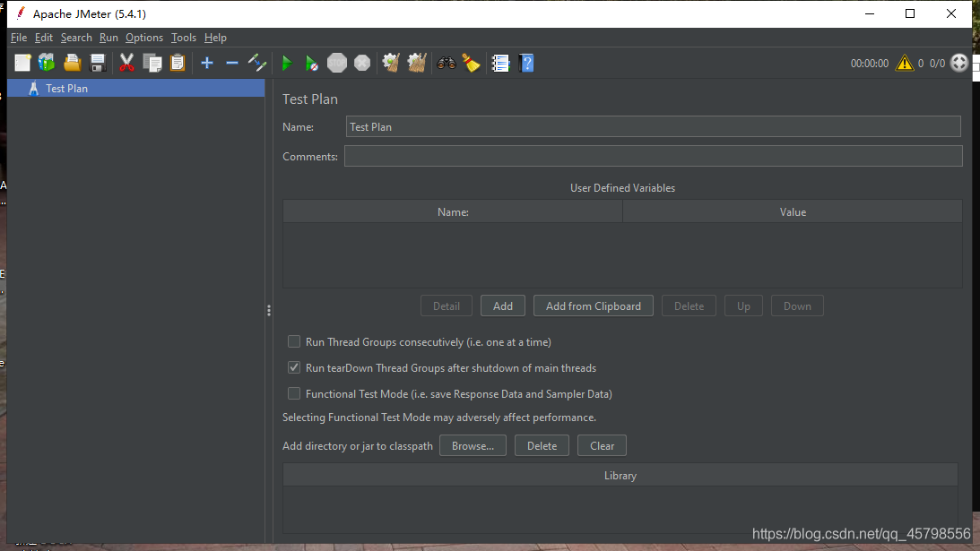Click the yellow warning log icon
Image resolution: width=980 pixels, height=551 pixels.
click(x=905, y=63)
